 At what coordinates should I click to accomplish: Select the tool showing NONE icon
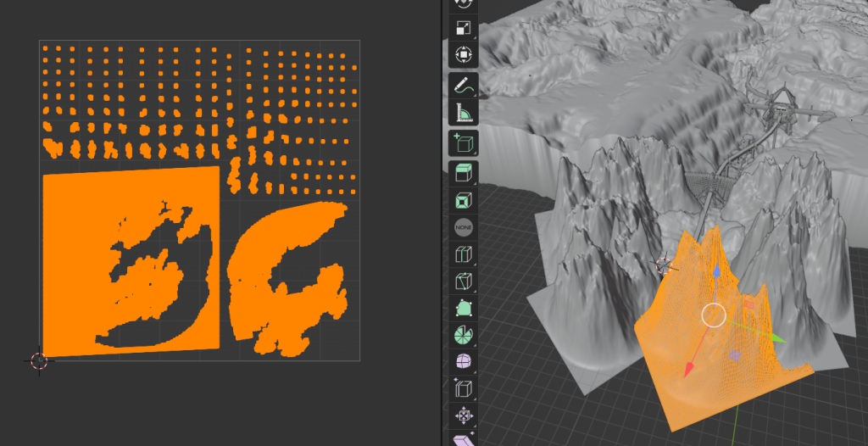click(x=464, y=227)
